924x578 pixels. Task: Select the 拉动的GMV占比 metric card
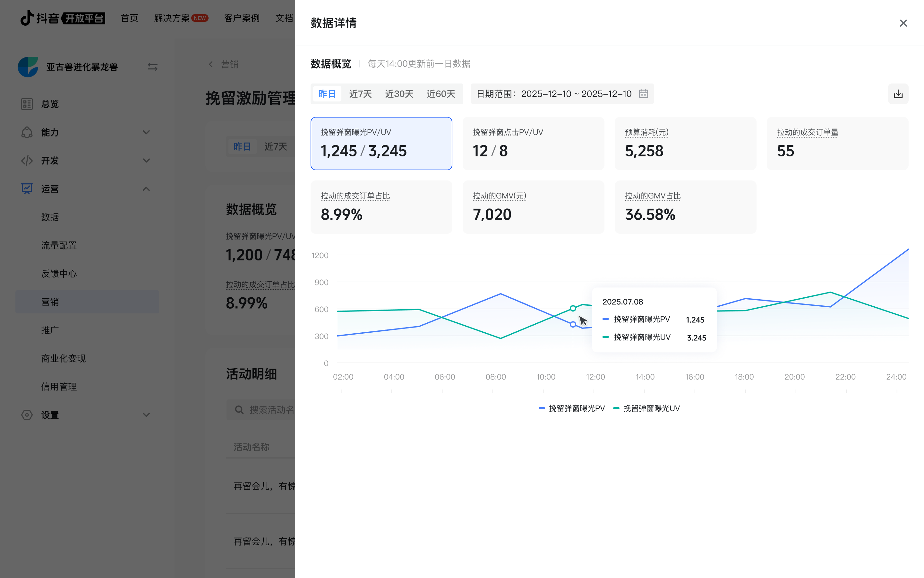pyautogui.click(x=685, y=207)
